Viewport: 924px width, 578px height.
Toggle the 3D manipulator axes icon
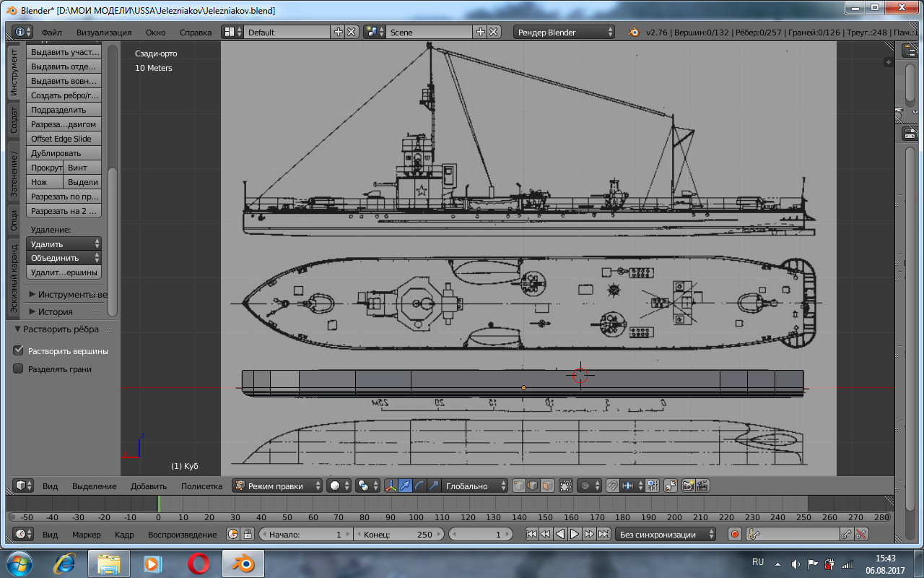point(391,486)
